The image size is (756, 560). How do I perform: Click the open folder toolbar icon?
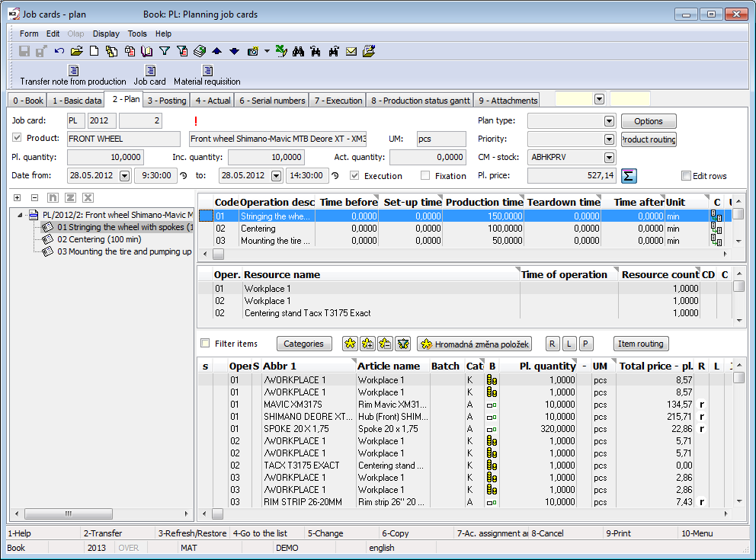(76, 52)
